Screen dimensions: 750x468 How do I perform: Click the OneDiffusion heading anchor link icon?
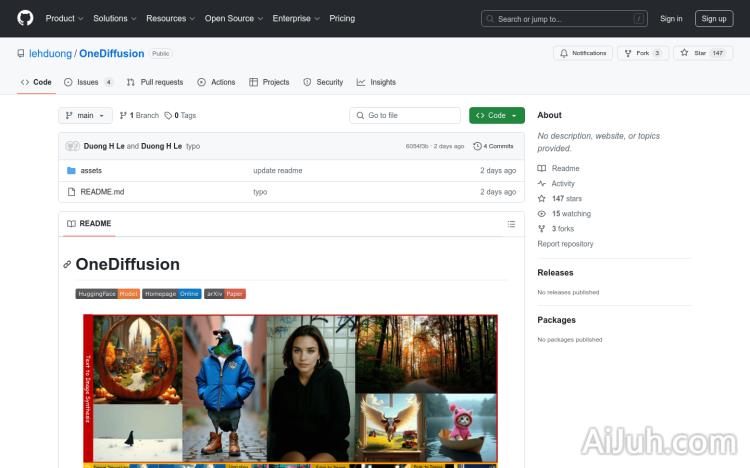coord(67,265)
